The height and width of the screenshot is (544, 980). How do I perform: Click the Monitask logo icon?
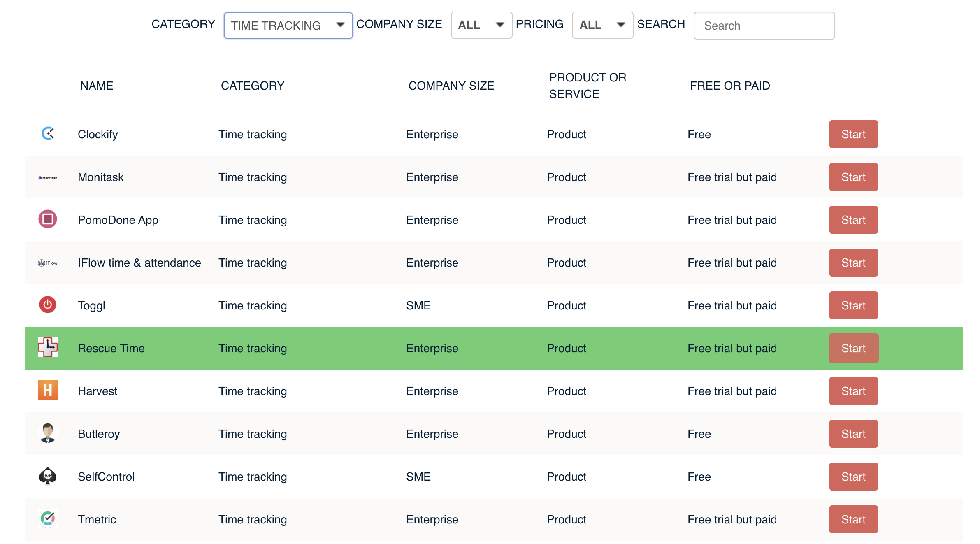[x=47, y=177]
